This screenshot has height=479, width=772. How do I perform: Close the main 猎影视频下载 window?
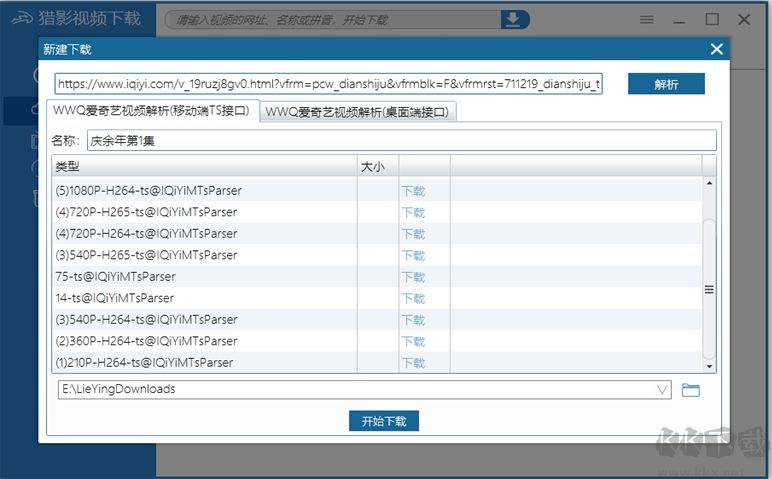744,20
